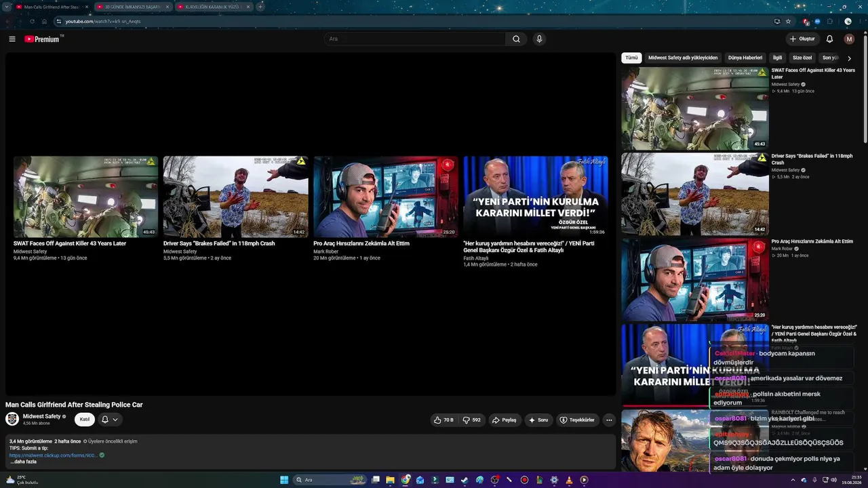Click sidebar title 'SWAT Faces Off Against Killer'
This screenshot has height=488, width=868.
813,73
